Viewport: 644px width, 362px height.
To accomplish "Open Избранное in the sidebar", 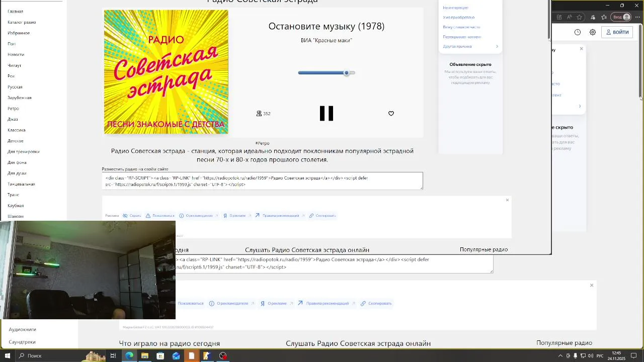I will point(19,33).
